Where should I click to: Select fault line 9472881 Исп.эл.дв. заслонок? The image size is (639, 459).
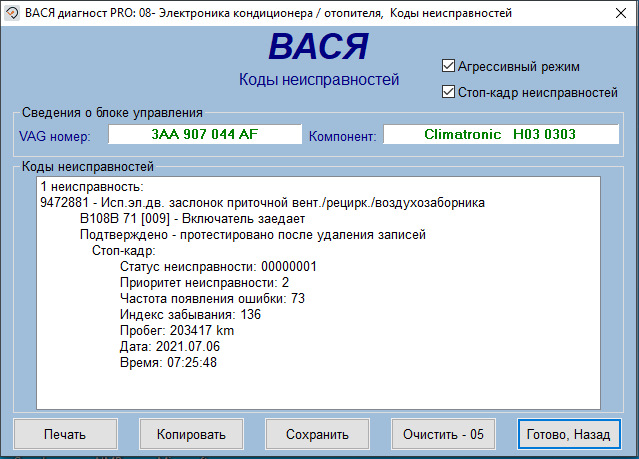point(262,203)
